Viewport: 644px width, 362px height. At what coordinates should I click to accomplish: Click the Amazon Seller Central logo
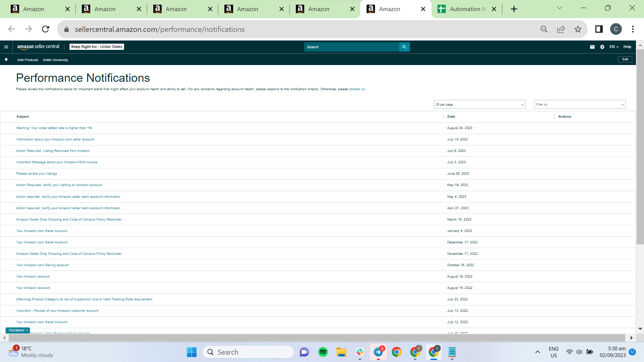38,47
